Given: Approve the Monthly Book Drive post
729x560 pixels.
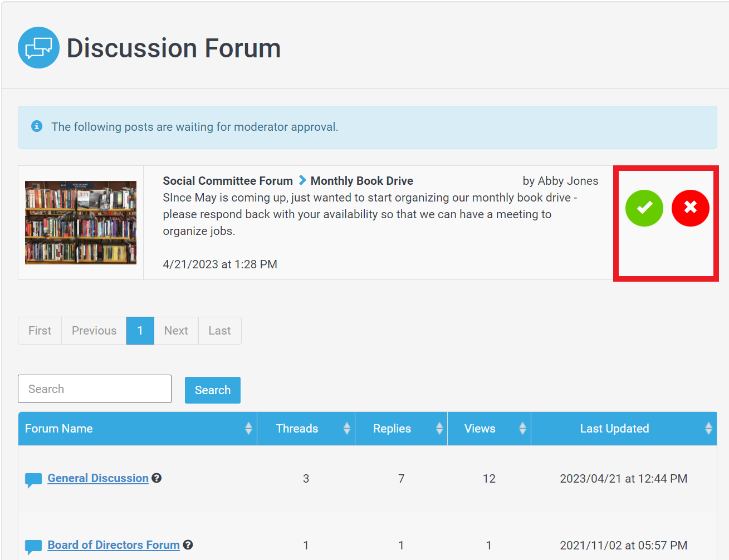Looking at the screenshot, I should [644, 208].
